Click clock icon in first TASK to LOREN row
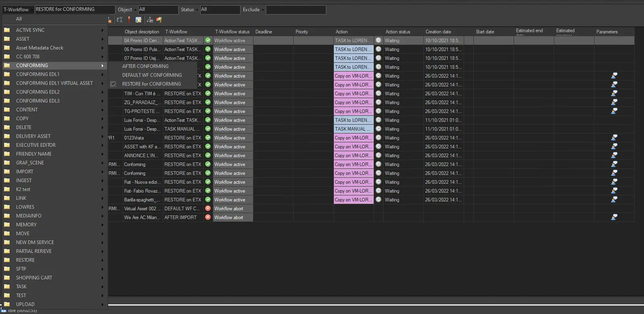644x314 pixels. [x=379, y=41]
